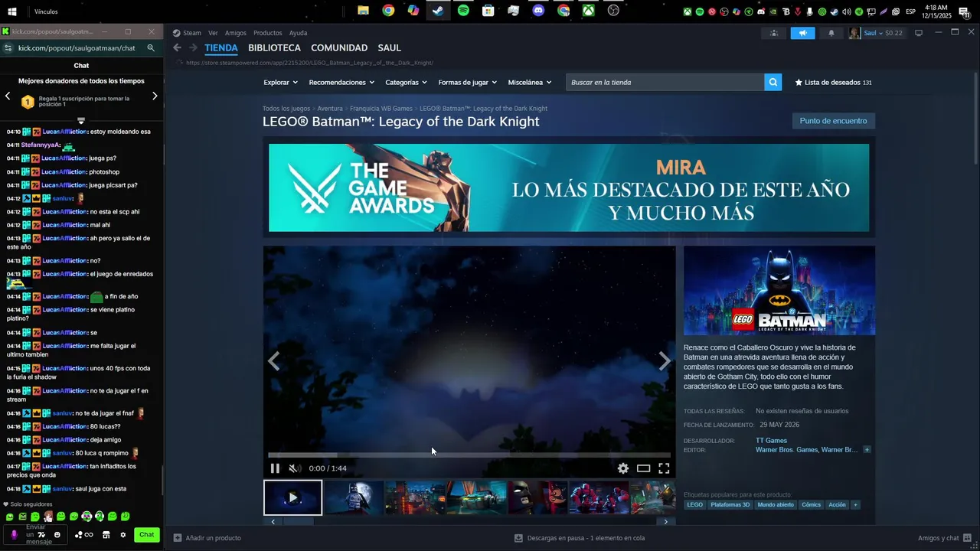Switch to the COMUNIDAD tab
Viewport: 980px width, 551px height.
point(339,47)
